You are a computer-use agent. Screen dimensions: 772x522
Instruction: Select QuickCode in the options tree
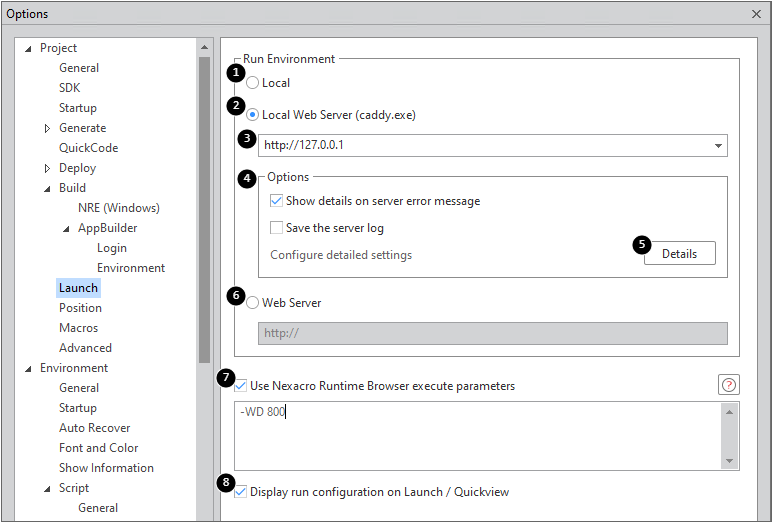pyautogui.click(x=88, y=148)
